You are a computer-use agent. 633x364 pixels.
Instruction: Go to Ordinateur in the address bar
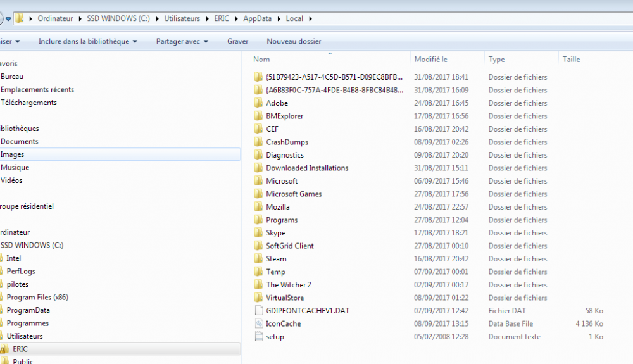55,18
